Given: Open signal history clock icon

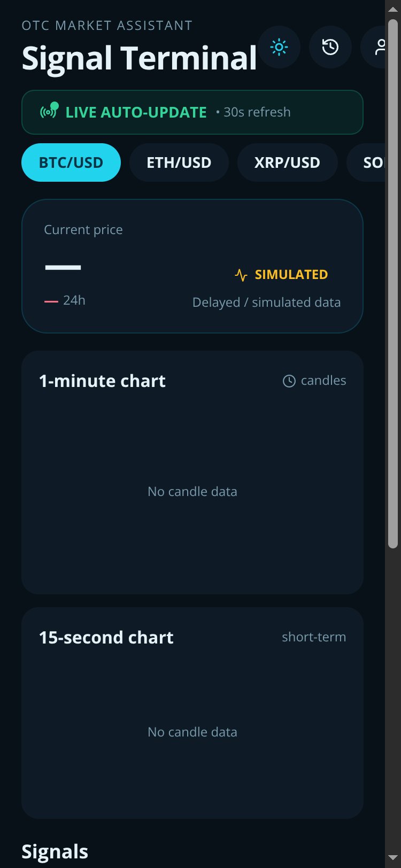Looking at the screenshot, I should click(x=330, y=47).
